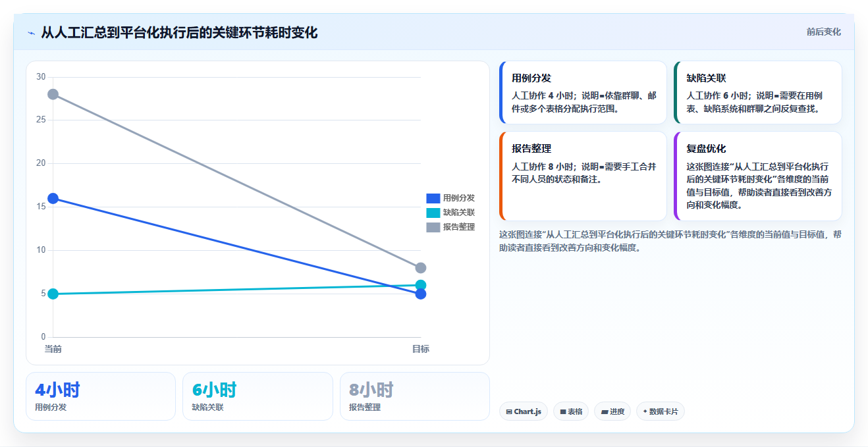
Task: Click the text 人工协作 6 小时 in 缺陷关联 card
Action: (719, 95)
